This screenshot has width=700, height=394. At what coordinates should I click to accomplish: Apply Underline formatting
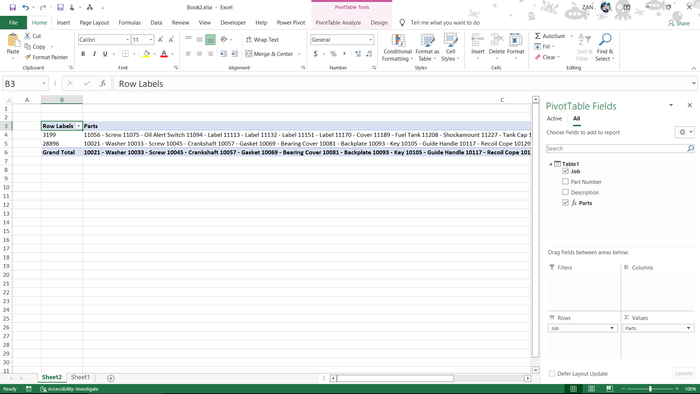(105, 54)
